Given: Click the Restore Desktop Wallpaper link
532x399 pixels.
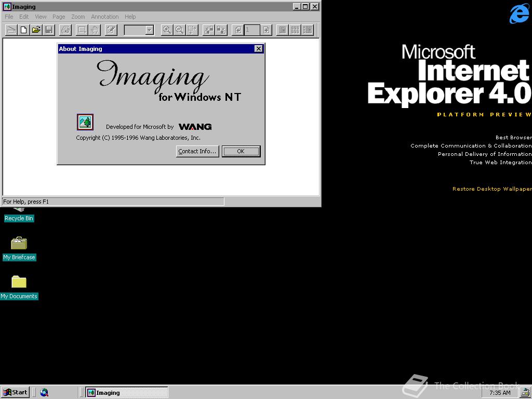Looking at the screenshot, I should 492,189.
